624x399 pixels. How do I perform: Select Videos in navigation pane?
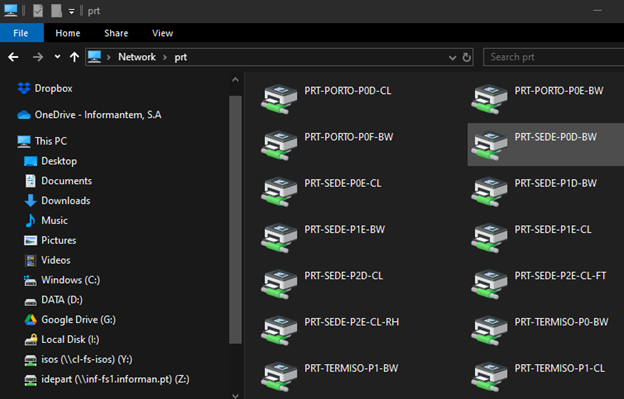tap(56, 260)
